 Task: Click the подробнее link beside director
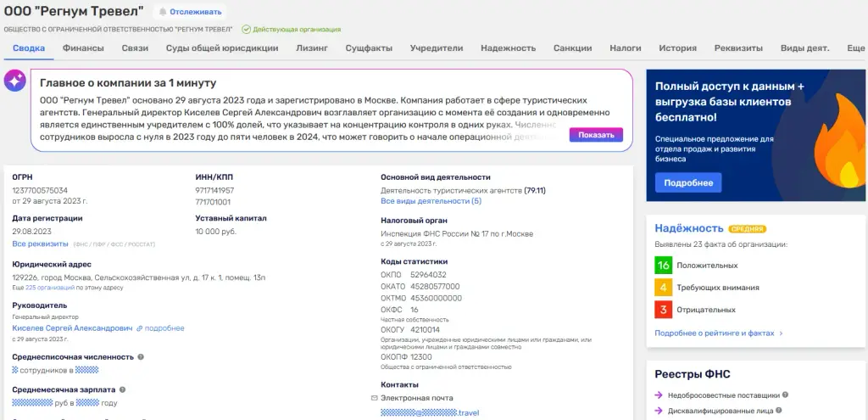pos(164,328)
